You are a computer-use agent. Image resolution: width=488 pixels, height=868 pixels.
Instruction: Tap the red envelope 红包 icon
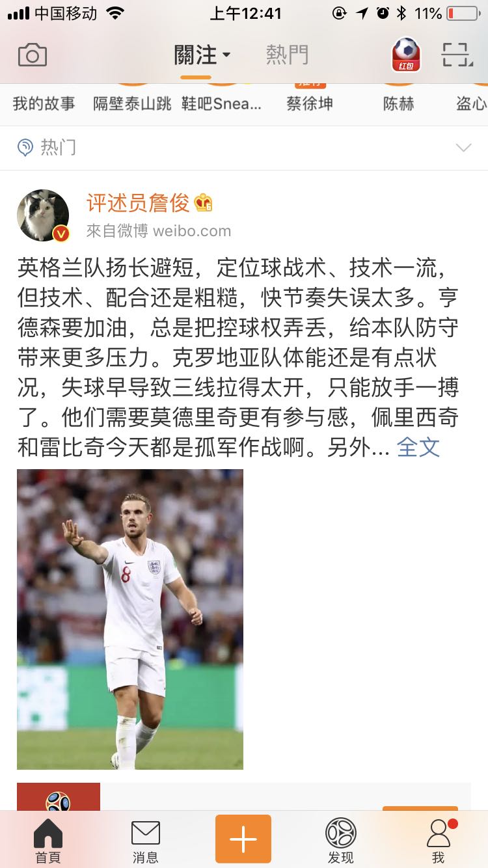[x=406, y=55]
